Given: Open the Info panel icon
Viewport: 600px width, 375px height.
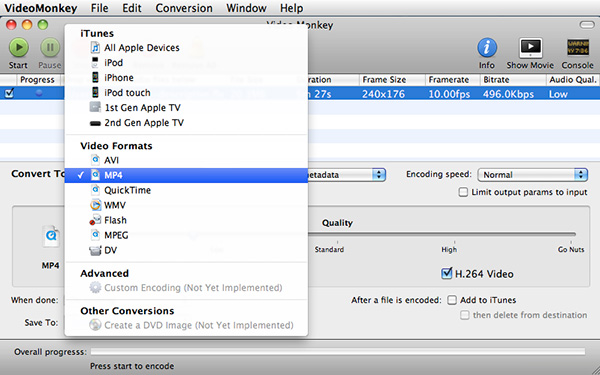Looking at the screenshot, I should [x=487, y=48].
